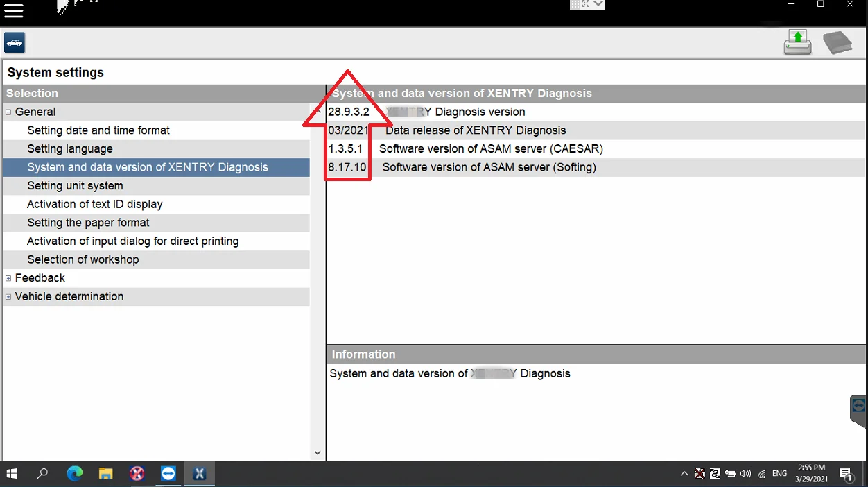Launch Microsoft Edge from taskbar
This screenshot has height=487, width=868.
(74, 474)
